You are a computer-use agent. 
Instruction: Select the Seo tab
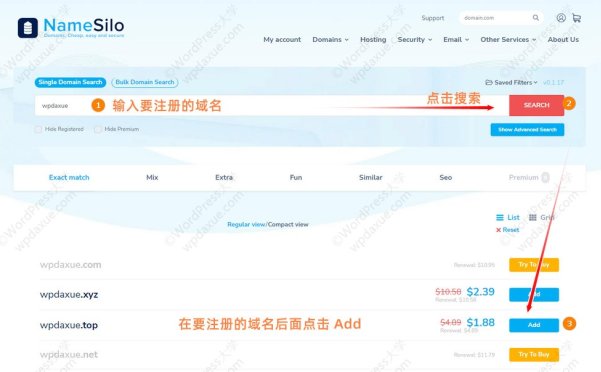pos(445,177)
